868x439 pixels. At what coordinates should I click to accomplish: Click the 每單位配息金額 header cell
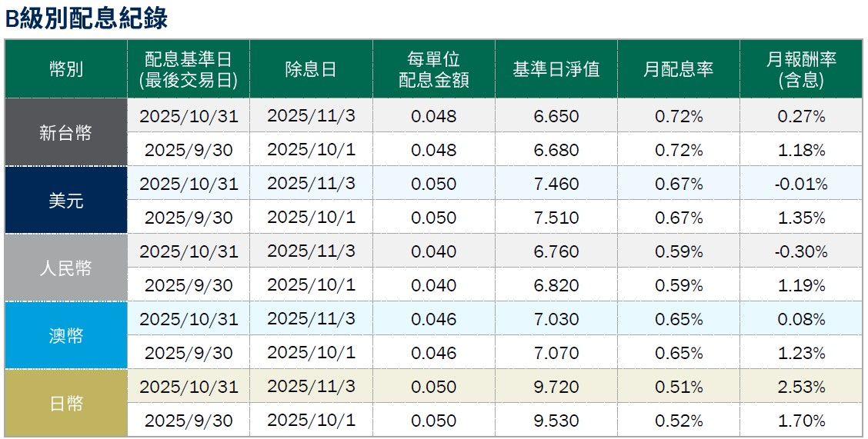pos(433,69)
